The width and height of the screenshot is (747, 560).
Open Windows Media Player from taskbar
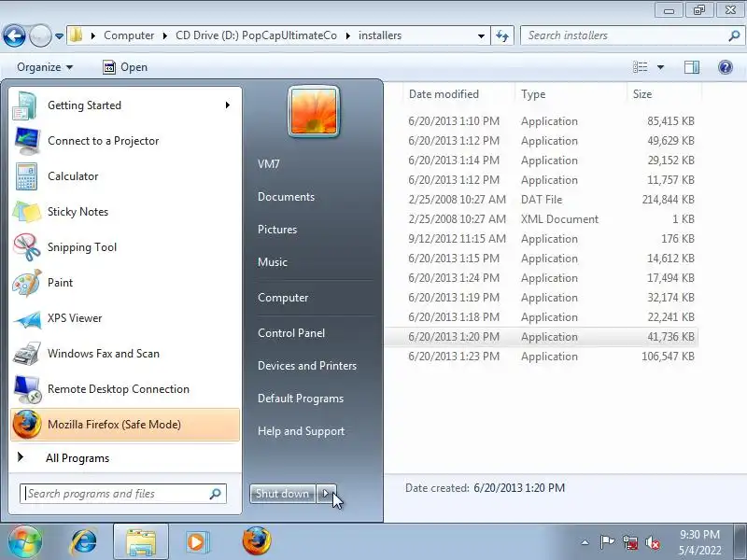(196, 542)
